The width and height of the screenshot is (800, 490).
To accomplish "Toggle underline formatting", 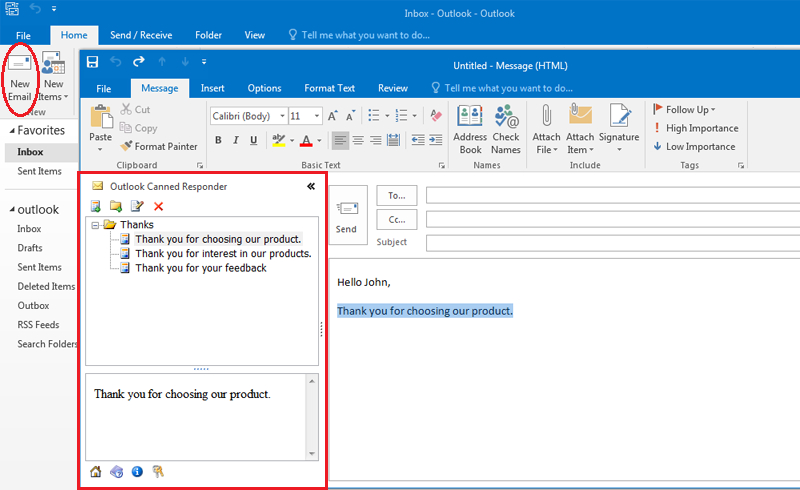I will (254, 140).
